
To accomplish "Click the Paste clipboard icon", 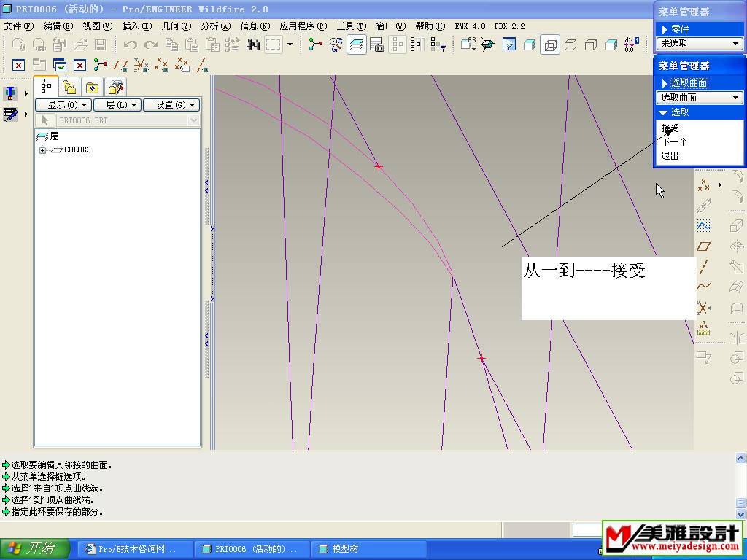I will pos(192,44).
